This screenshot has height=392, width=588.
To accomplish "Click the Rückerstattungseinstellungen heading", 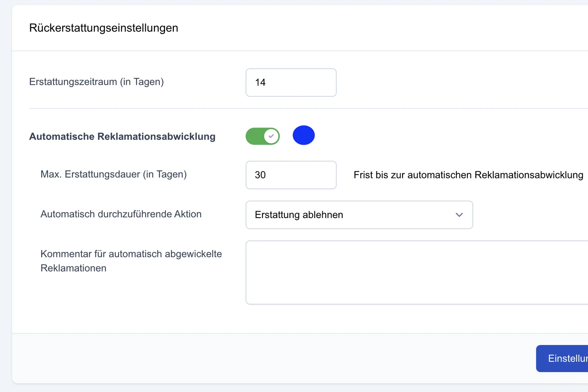I will tap(104, 28).
